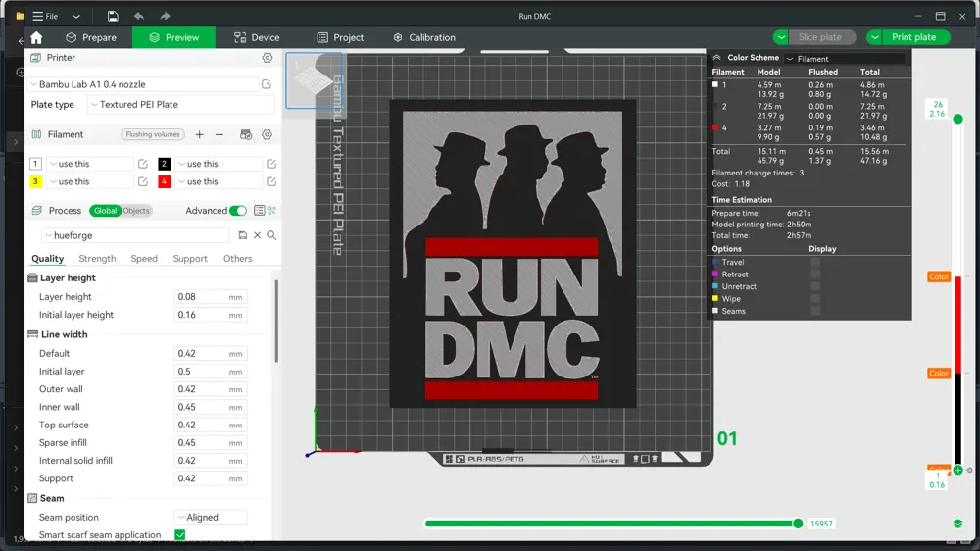The width and height of the screenshot is (980, 551).
Task: Enable Travel display checkbox
Action: pyautogui.click(x=815, y=262)
